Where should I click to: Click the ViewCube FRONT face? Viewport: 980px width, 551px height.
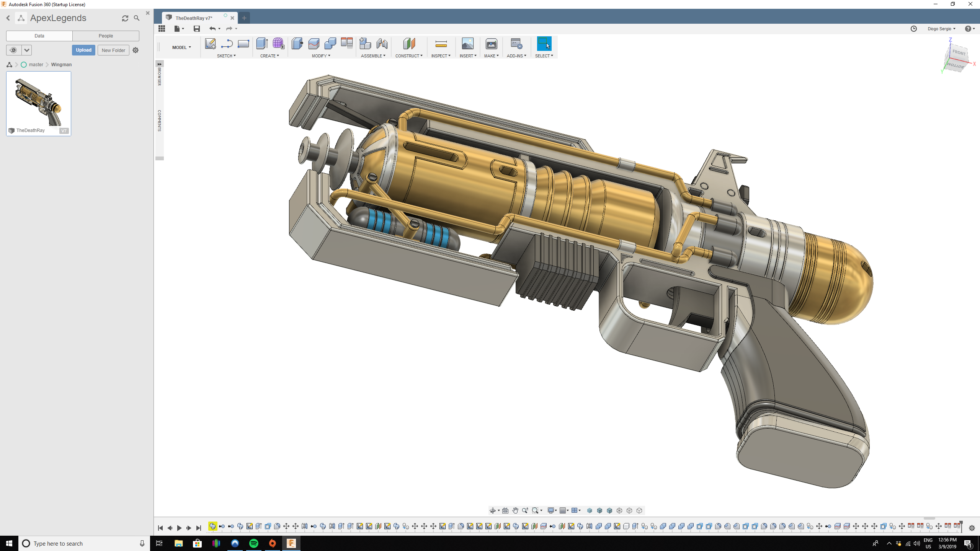pyautogui.click(x=959, y=52)
